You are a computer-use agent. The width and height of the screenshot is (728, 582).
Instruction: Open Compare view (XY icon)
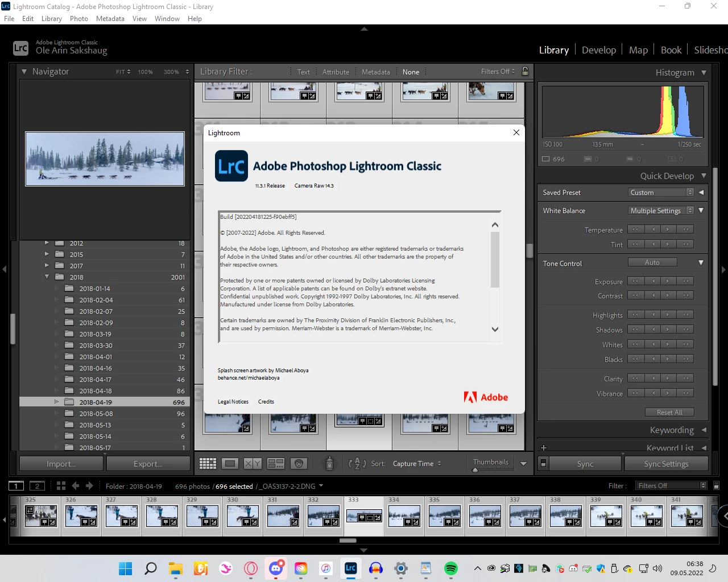pyautogui.click(x=253, y=464)
